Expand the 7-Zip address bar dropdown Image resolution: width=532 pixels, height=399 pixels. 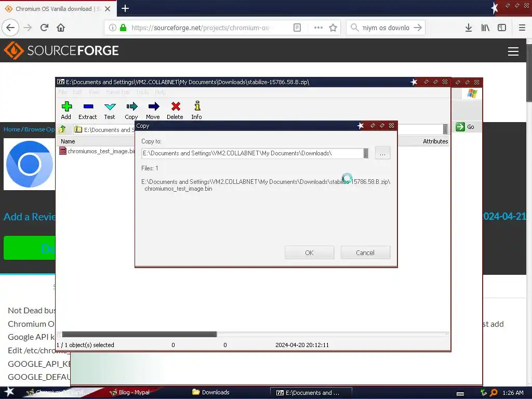coord(445,129)
